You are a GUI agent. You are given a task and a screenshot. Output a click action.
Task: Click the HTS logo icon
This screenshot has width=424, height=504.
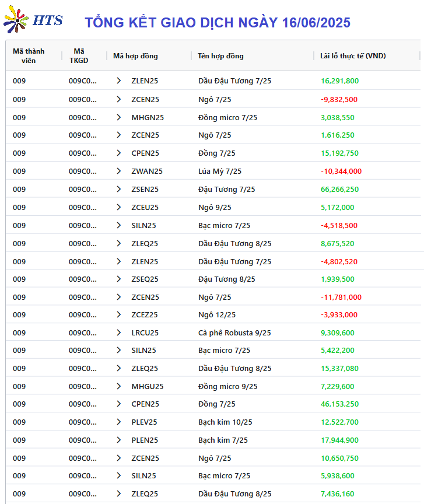pyautogui.click(x=16, y=19)
